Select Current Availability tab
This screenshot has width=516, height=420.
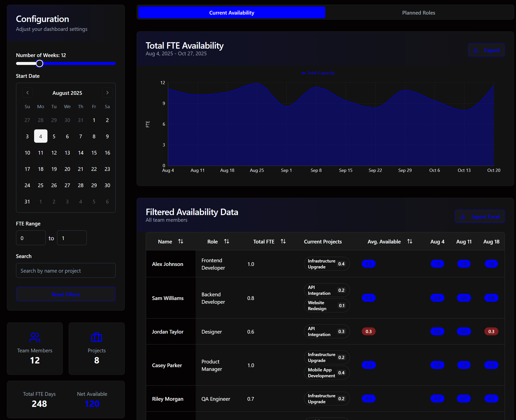pyautogui.click(x=232, y=13)
